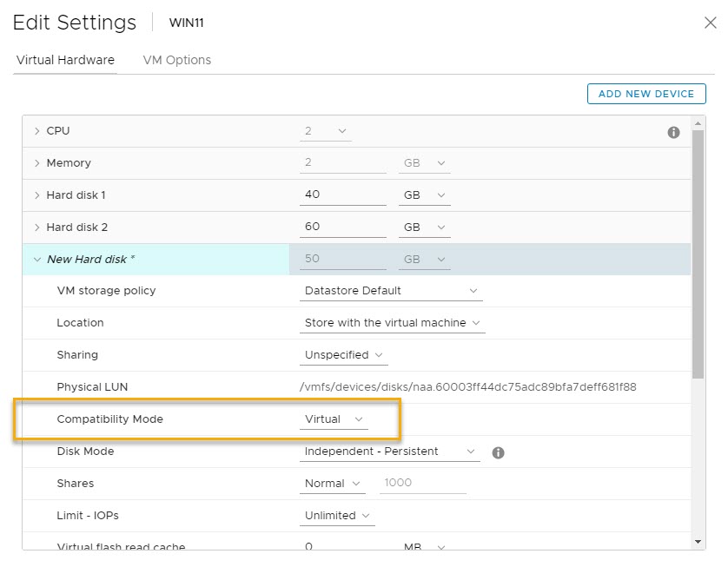Close the Edit Settings dialog
This screenshot has height=567, width=728.
coord(710,23)
